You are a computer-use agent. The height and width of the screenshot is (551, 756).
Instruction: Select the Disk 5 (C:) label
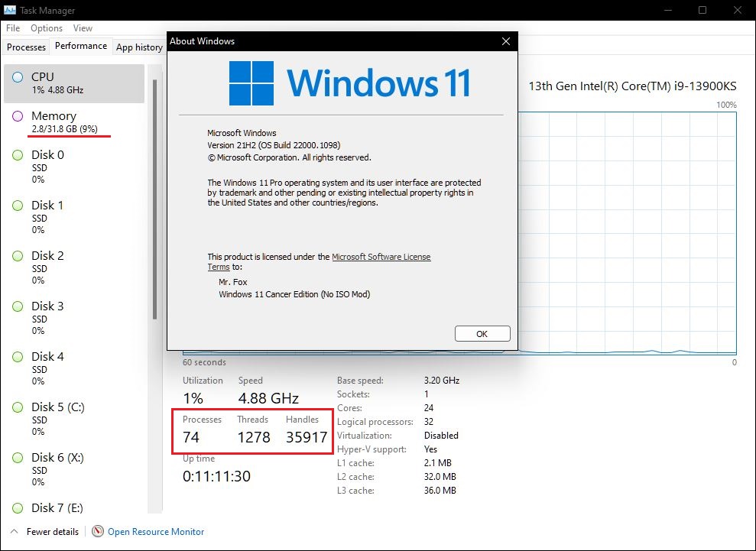pos(58,407)
